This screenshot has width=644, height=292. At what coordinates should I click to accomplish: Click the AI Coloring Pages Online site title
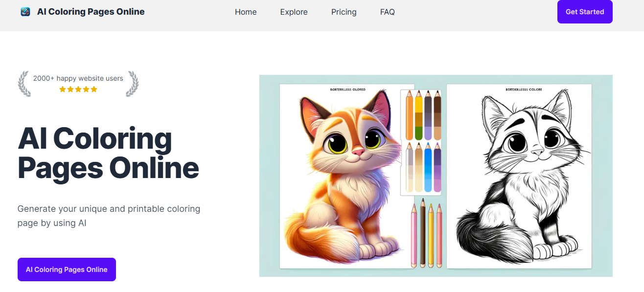(x=91, y=12)
